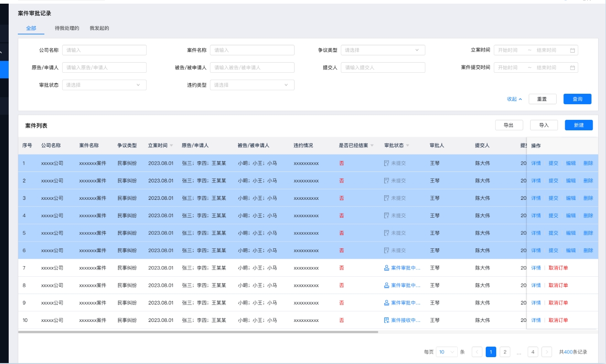Switch to 待我处理的 tab

[67, 28]
